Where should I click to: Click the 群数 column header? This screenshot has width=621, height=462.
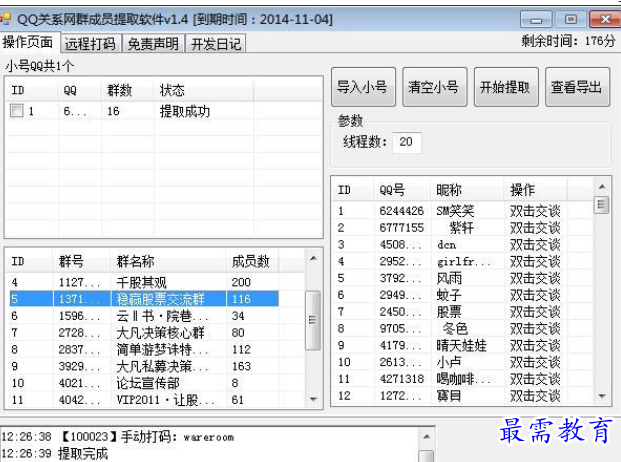[x=127, y=90]
